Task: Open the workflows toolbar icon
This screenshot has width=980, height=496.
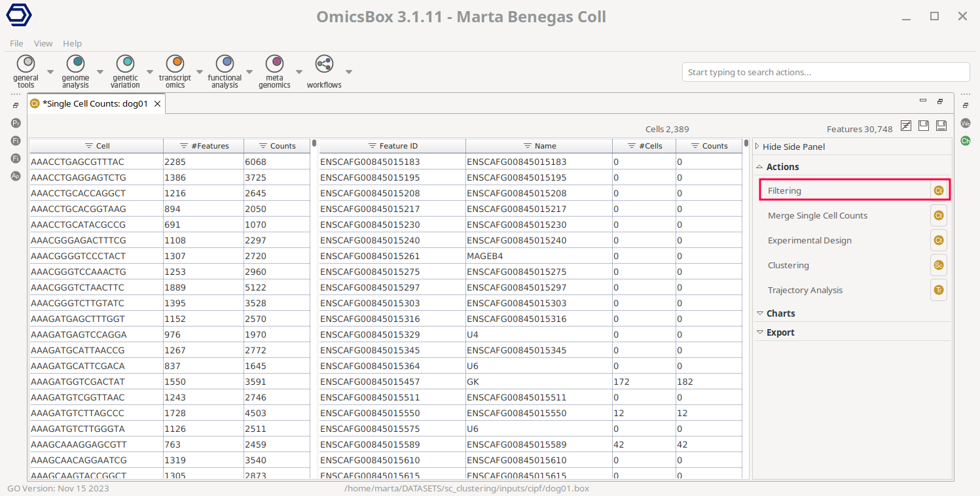Action: [x=324, y=65]
